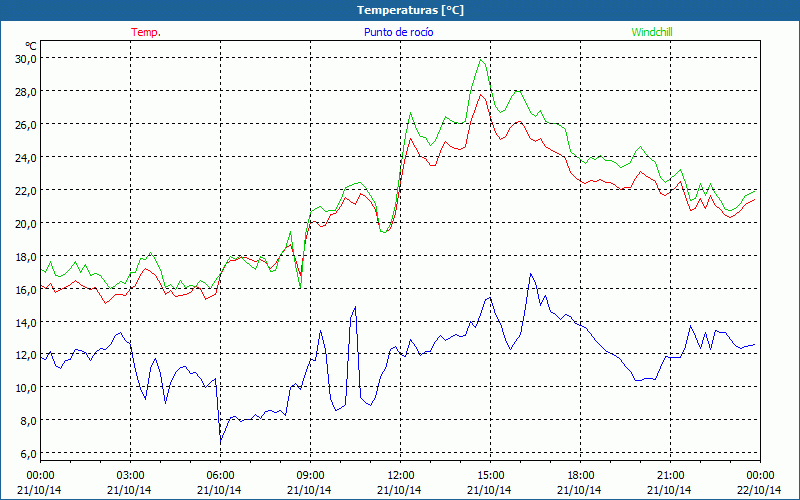Click the 8,0 y-axis value
The width and height of the screenshot is (800, 500).
[x=29, y=420]
